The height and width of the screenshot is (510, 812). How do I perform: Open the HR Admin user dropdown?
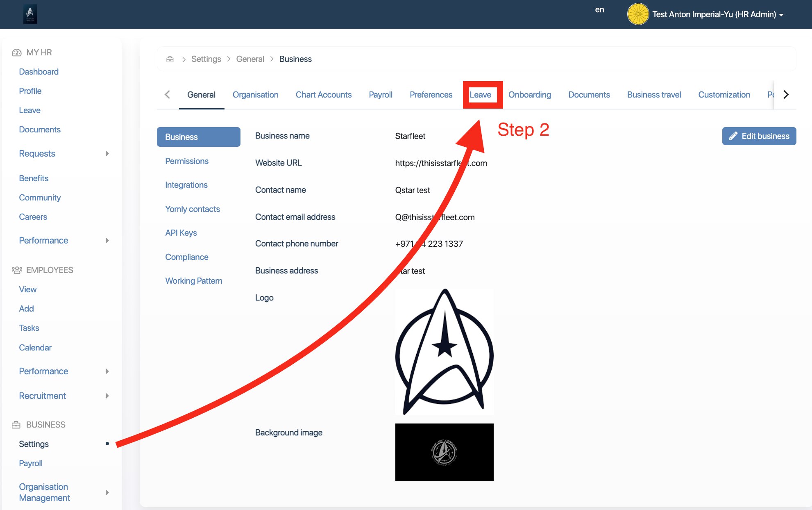(718, 14)
